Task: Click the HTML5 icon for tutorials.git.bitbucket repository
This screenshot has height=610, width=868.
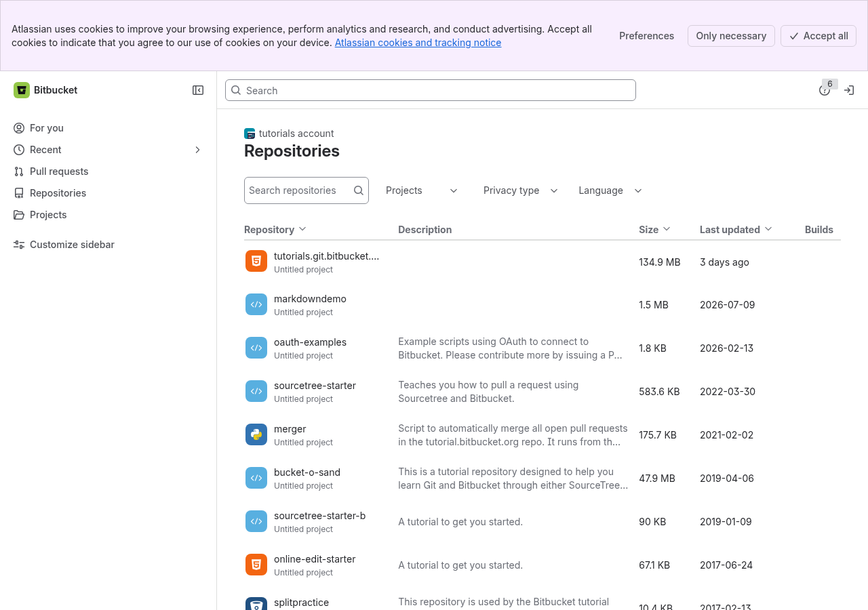Action: [256, 261]
